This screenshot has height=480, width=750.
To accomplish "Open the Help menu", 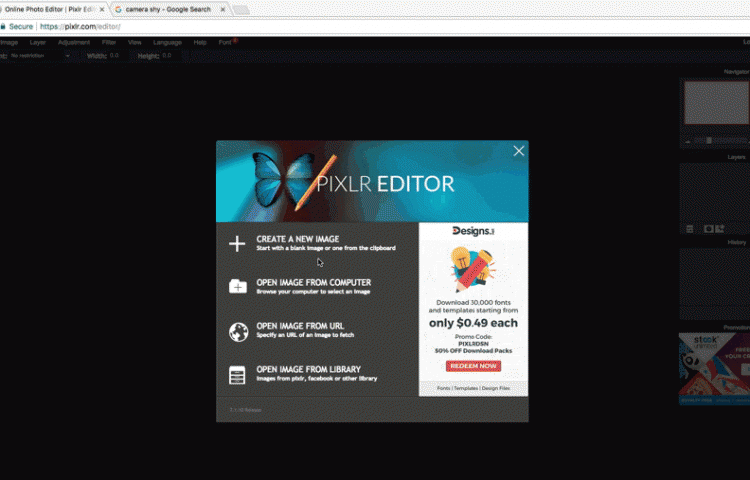I will coord(200,43).
